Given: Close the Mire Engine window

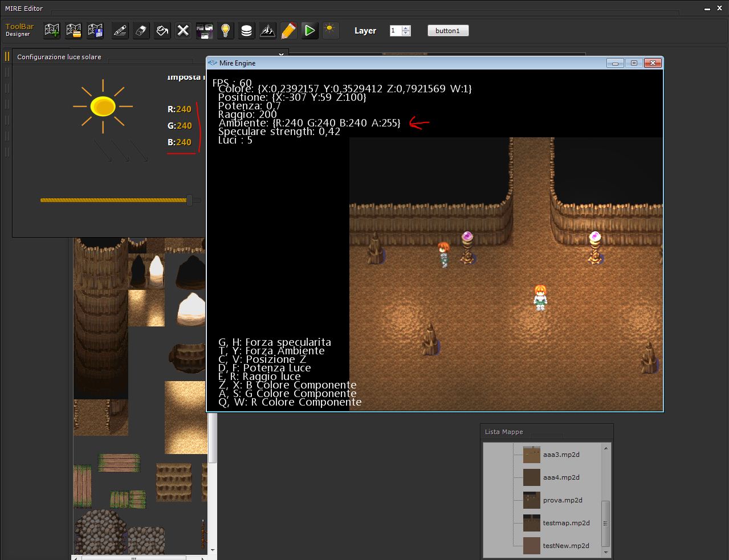Looking at the screenshot, I should click(x=652, y=63).
